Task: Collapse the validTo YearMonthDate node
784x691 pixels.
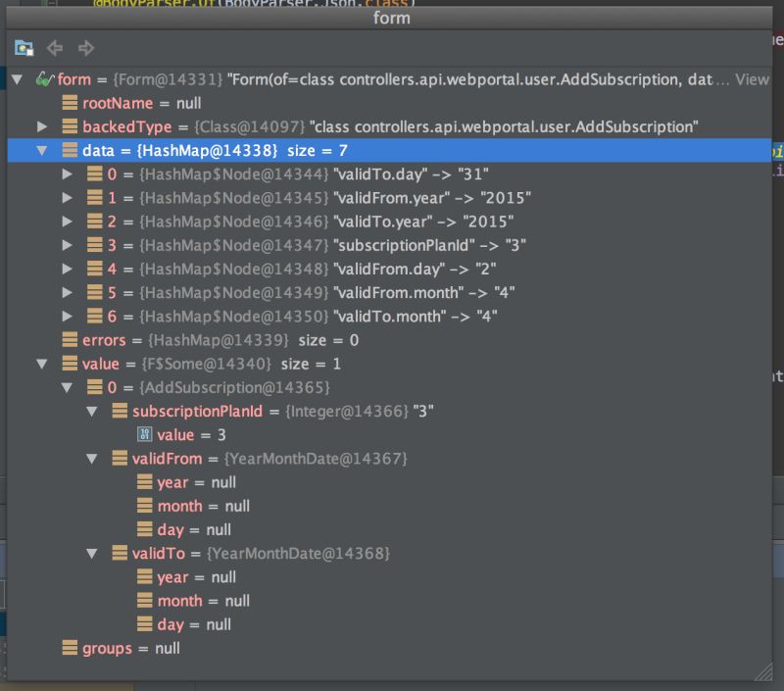Action: (x=91, y=554)
